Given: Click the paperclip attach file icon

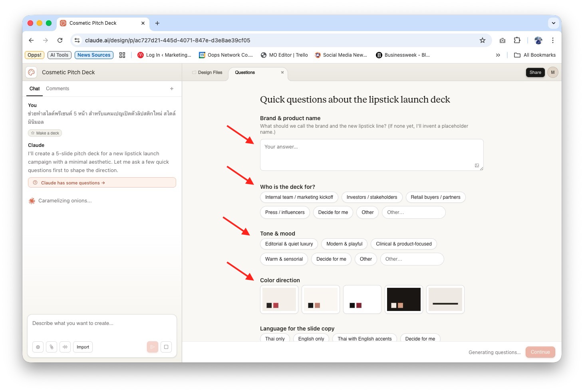Looking at the screenshot, I should click(52, 347).
